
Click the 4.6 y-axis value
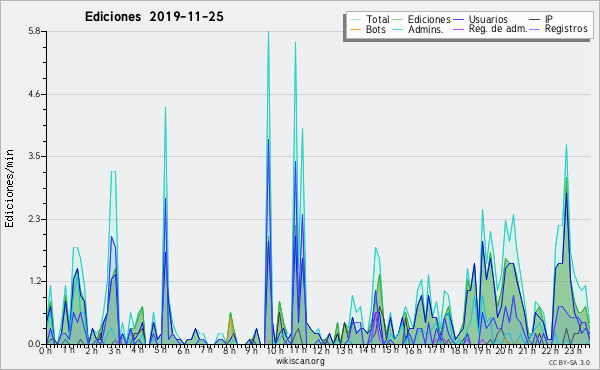pyautogui.click(x=34, y=94)
